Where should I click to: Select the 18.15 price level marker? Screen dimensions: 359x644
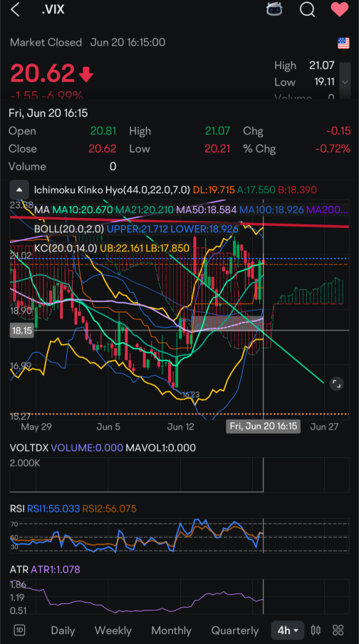22,331
